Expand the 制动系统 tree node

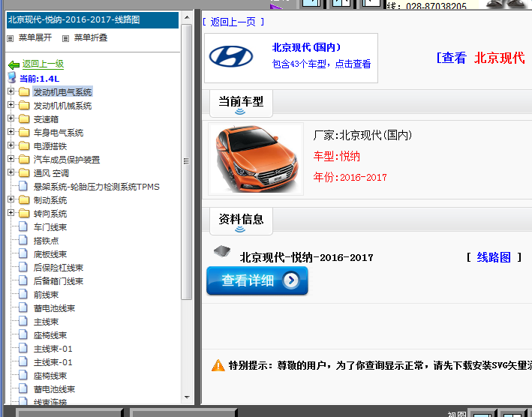(11, 199)
